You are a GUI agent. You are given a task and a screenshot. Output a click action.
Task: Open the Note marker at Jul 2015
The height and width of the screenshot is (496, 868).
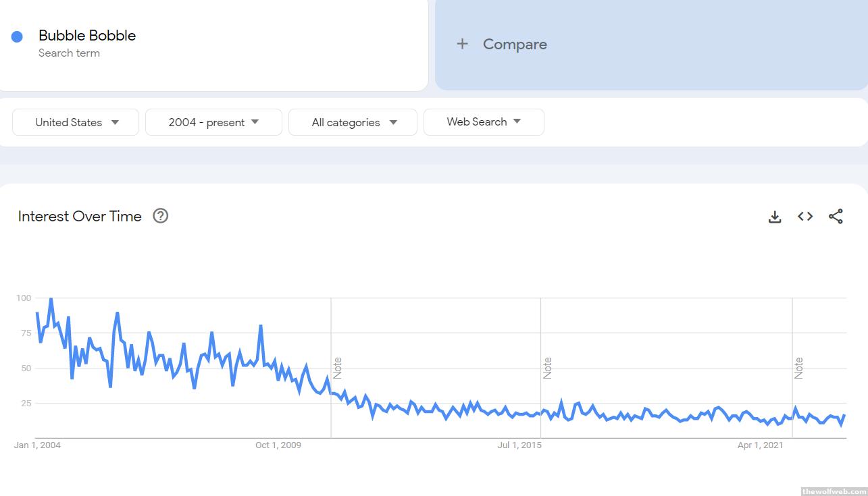click(x=548, y=368)
